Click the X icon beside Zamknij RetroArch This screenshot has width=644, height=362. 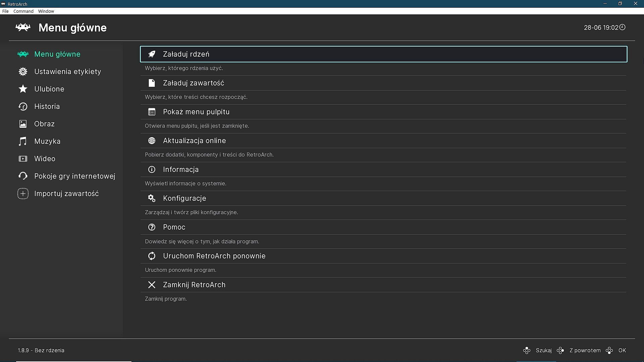[152, 285]
